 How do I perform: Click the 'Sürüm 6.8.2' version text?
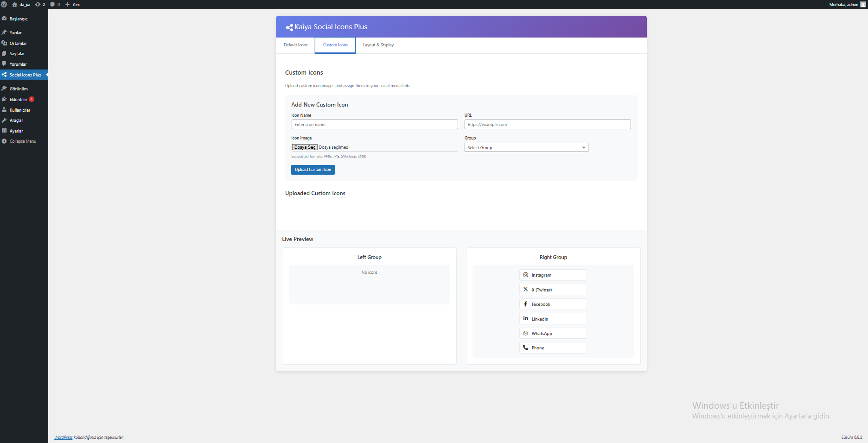tap(852, 437)
